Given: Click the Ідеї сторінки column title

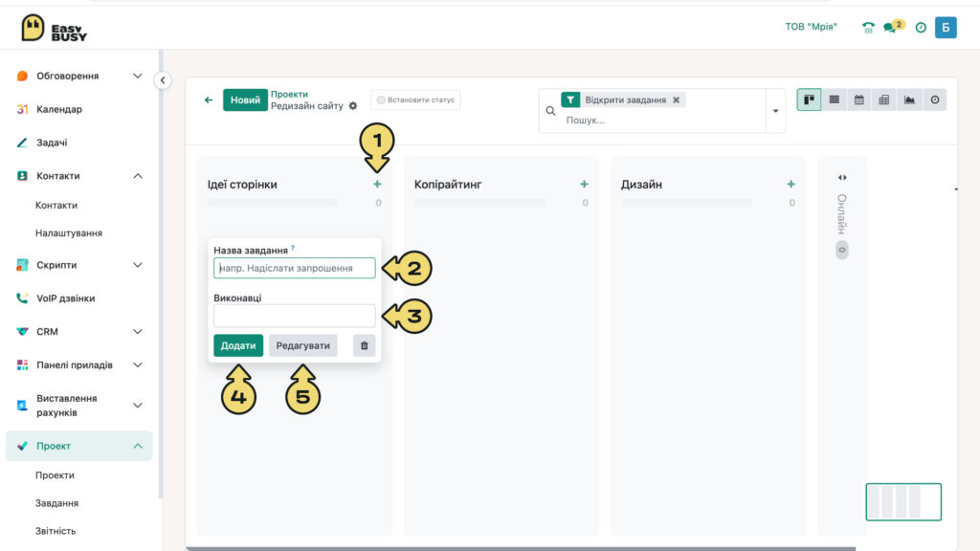Looking at the screenshot, I should 242,185.
